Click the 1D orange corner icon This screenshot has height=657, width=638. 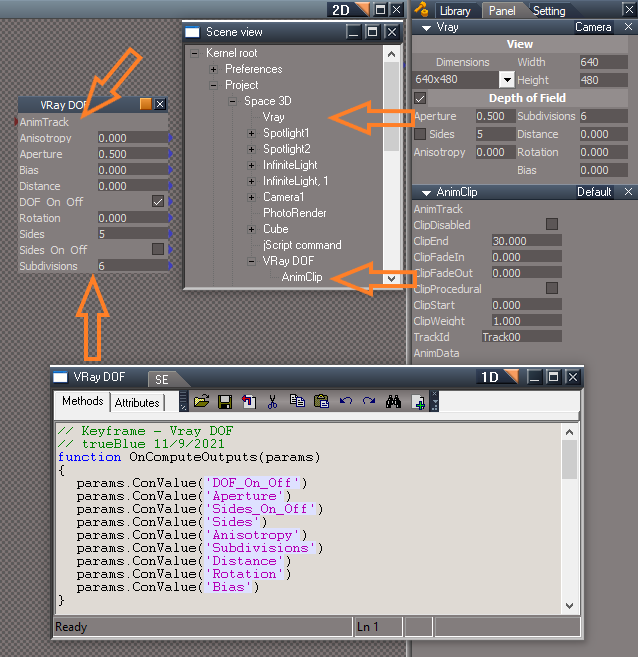pos(511,376)
